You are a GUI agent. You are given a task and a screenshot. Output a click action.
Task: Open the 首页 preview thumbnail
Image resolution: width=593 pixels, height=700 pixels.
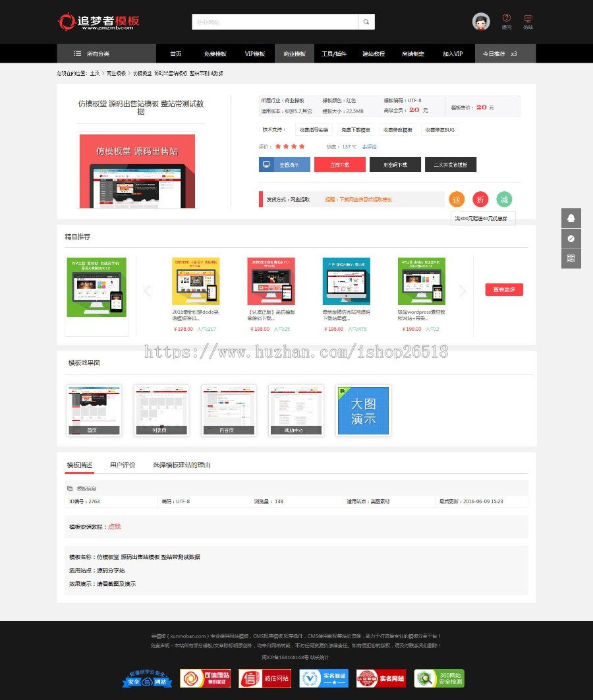pos(94,410)
